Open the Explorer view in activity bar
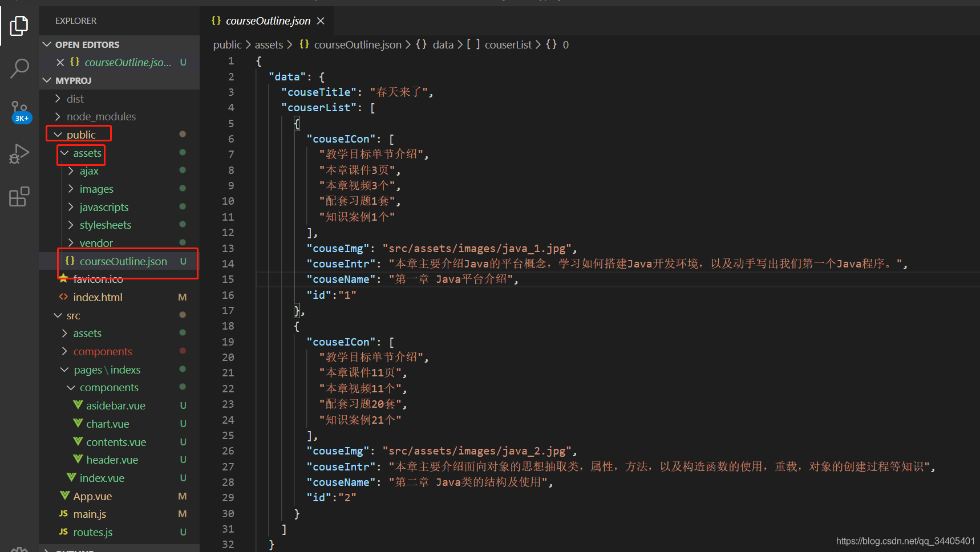This screenshot has width=980, height=552. click(x=19, y=26)
